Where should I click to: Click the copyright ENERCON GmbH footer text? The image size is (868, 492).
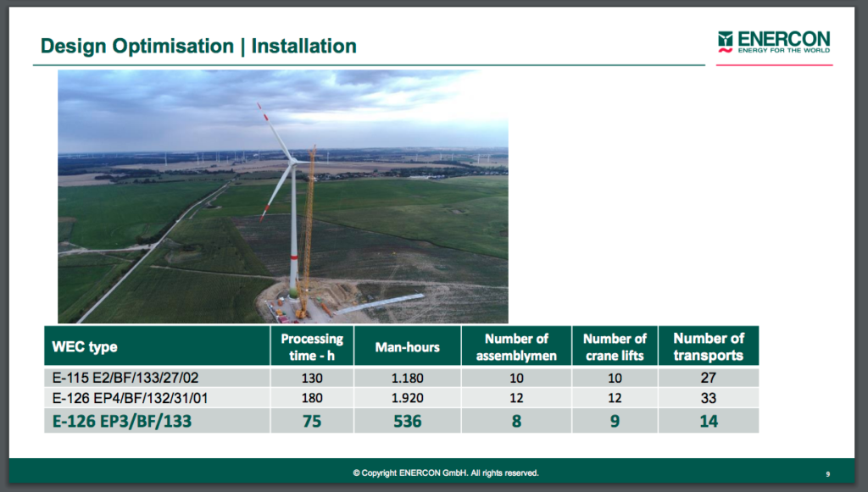pyautogui.click(x=446, y=473)
